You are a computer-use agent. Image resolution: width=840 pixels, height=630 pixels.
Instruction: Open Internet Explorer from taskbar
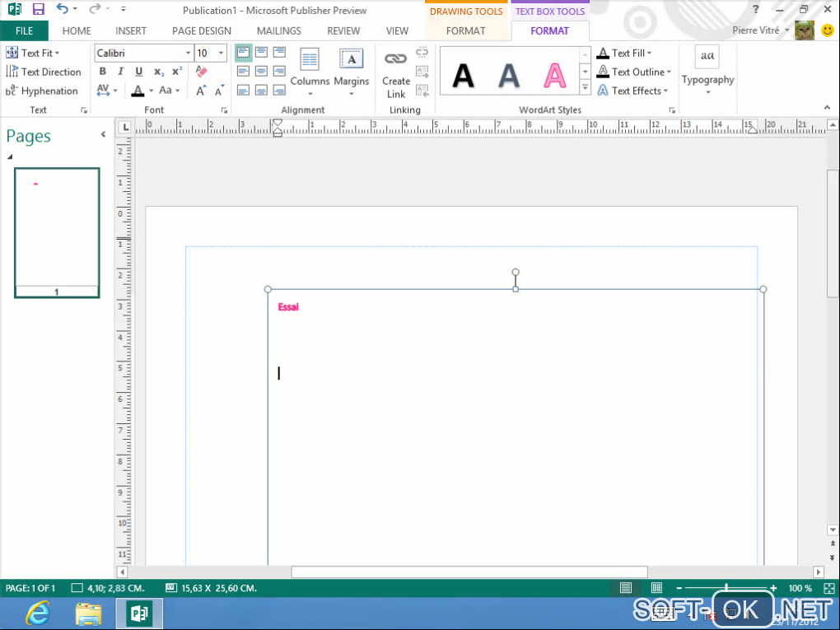point(37,614)
